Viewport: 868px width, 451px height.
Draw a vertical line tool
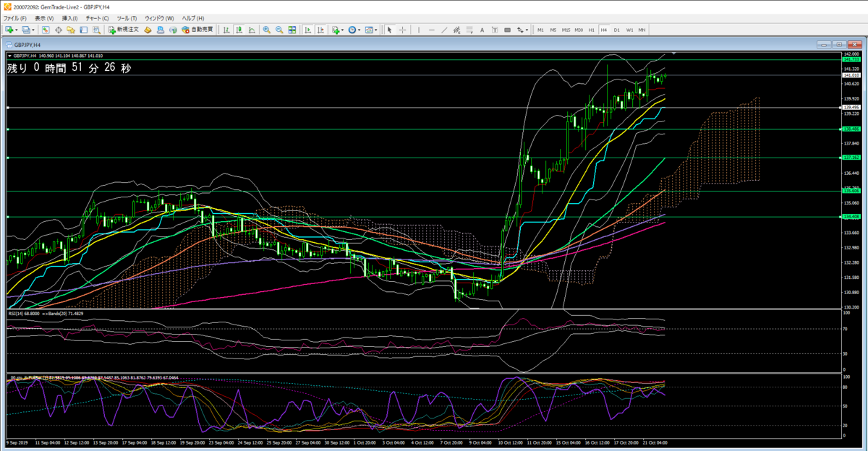coord(419,30)
